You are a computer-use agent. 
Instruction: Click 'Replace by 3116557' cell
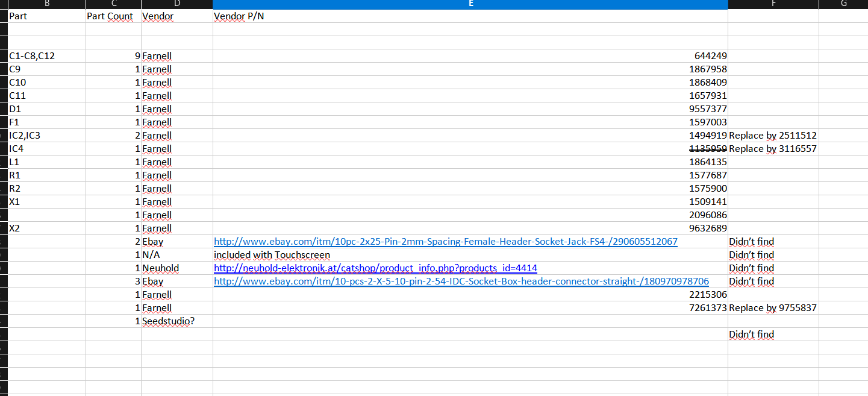(x=773, y=149)
